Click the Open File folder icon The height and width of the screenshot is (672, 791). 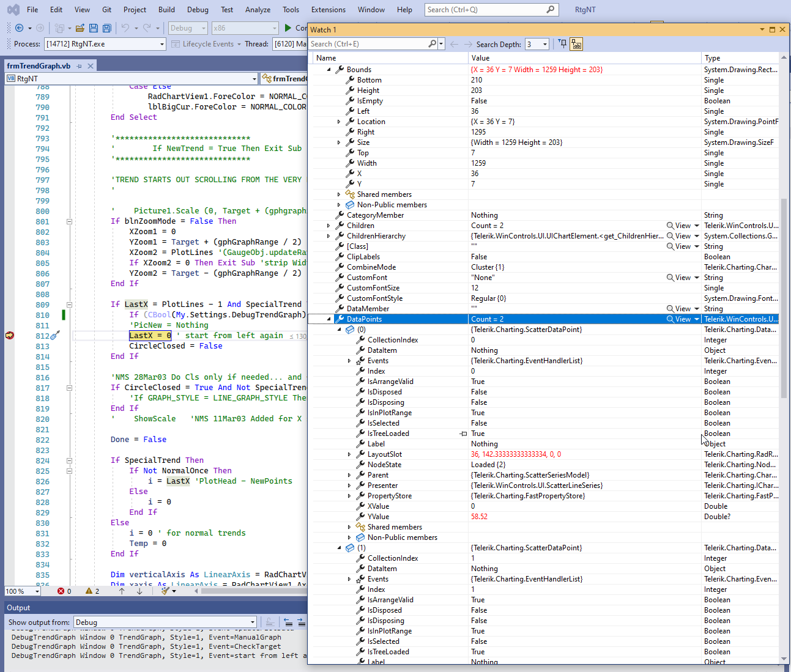point(80,28)
